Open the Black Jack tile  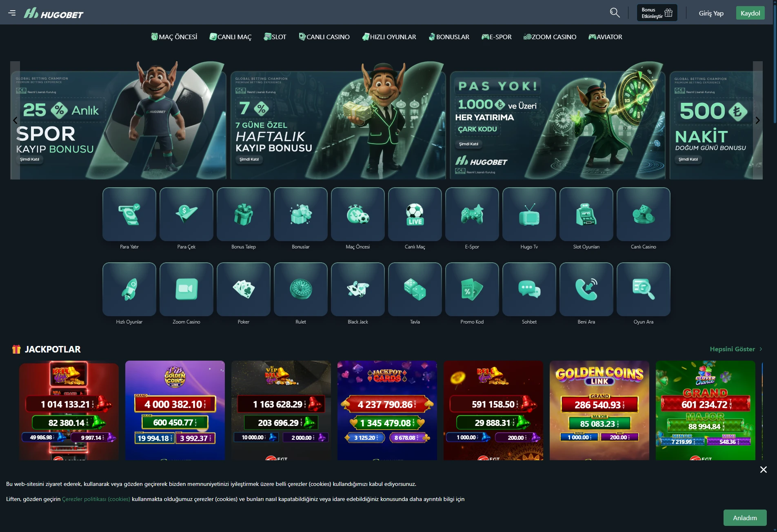(358, 289)
